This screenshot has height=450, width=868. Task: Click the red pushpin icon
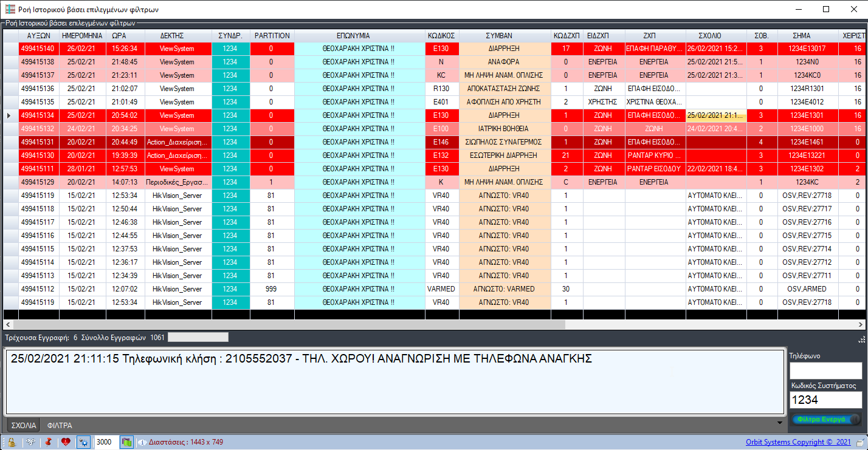(47, 442)
